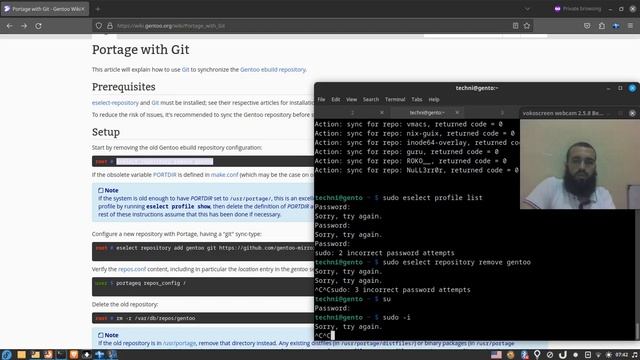Open the terminal Edit menu
The image size is (640, 360).
click(x=336, y=99)
